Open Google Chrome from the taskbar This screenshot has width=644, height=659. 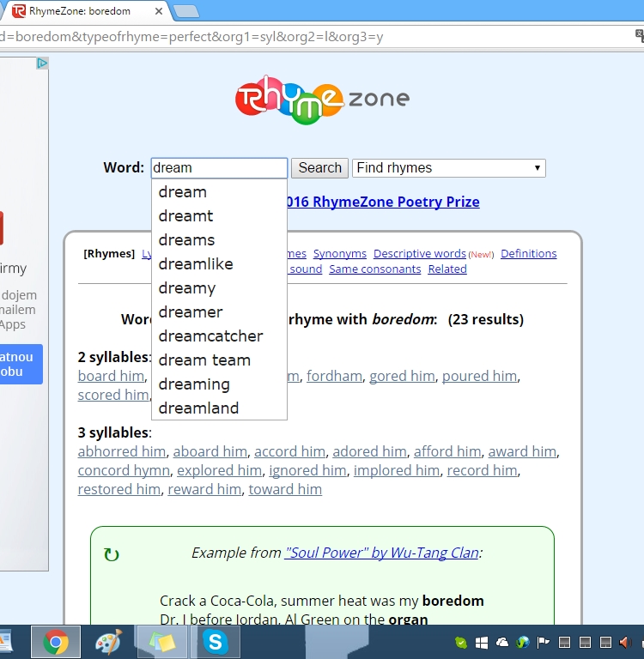point(56,642)
